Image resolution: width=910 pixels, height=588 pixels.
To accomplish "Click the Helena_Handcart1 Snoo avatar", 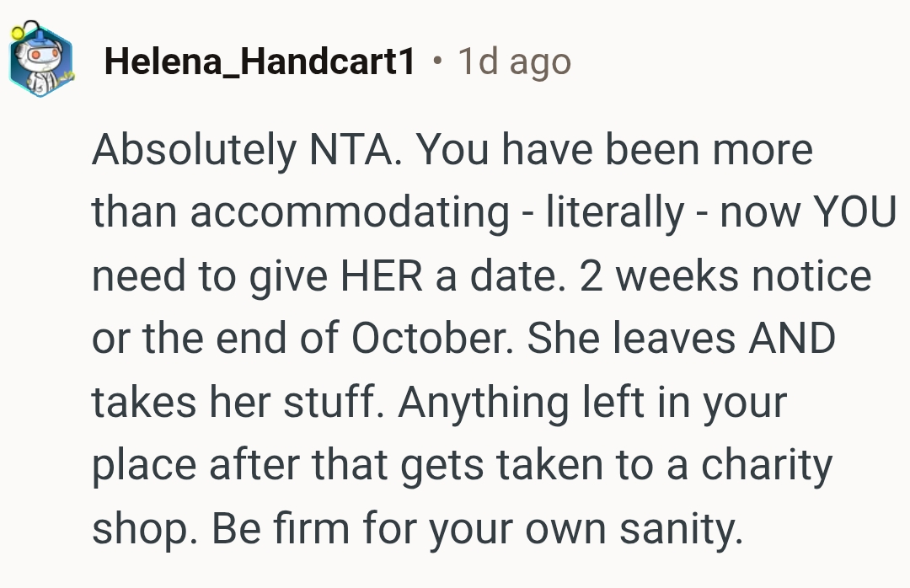I will (x=40, y=61).
